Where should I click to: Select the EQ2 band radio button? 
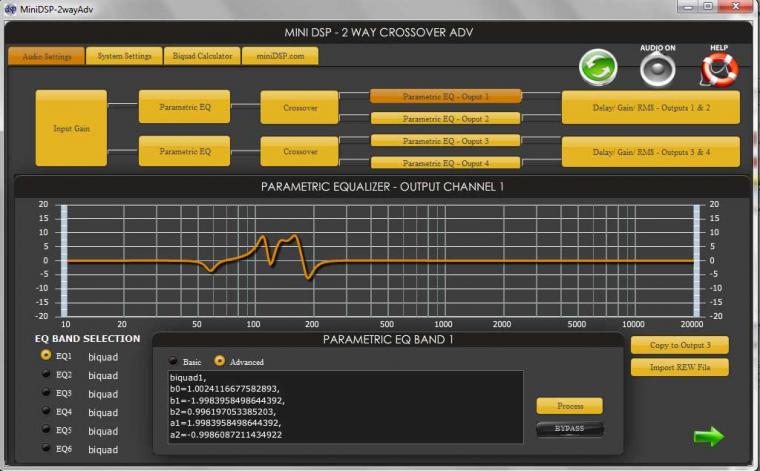pyautogui.click(x=46, y=374)
